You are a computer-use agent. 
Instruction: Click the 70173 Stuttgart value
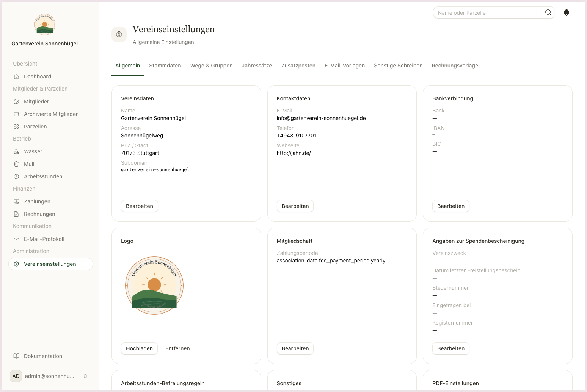click(x=140, y=153)
